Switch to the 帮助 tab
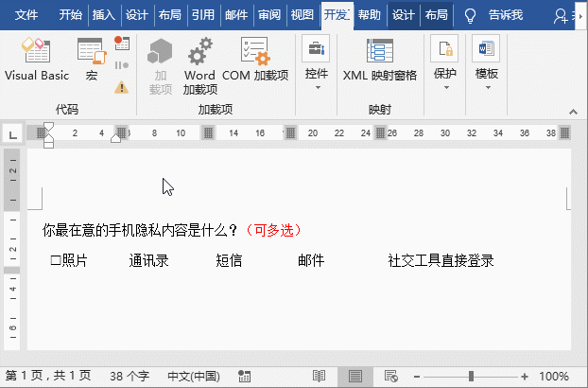588x388 pixels. point(370,15)
